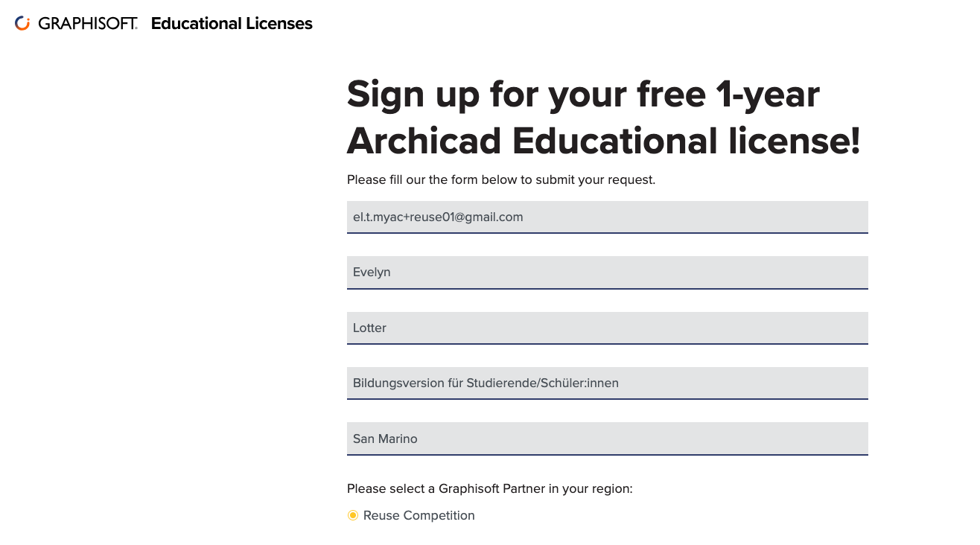The width and height of the screenshot is (980, 545).
Task: Click the words 'Sign up' in the heading
Action: (x=413, y=95)
